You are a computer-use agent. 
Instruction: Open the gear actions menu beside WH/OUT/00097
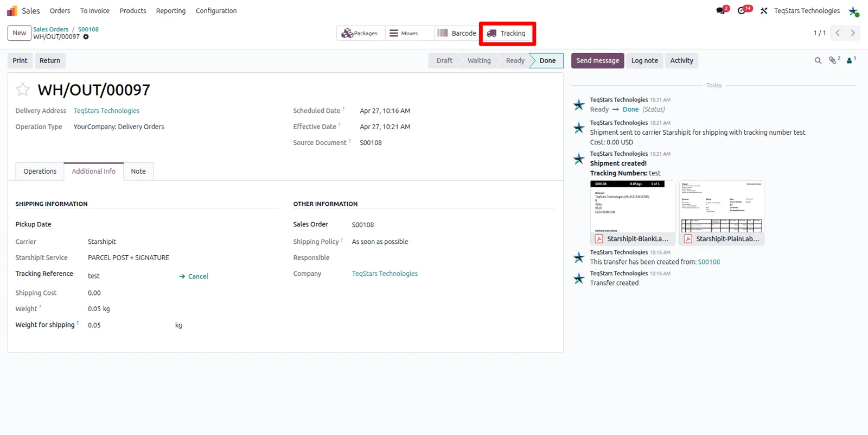tap(86, 37)
